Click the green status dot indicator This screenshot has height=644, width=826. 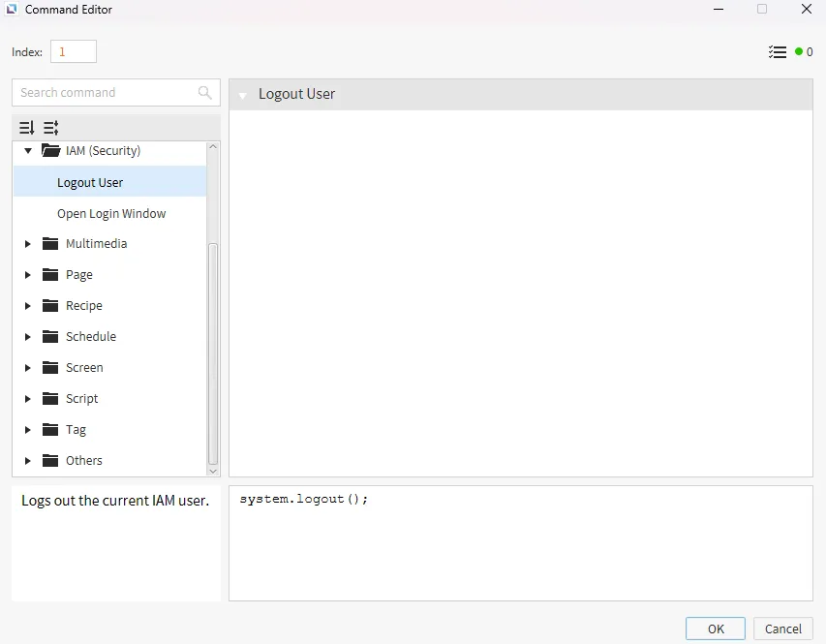(799, 52)
